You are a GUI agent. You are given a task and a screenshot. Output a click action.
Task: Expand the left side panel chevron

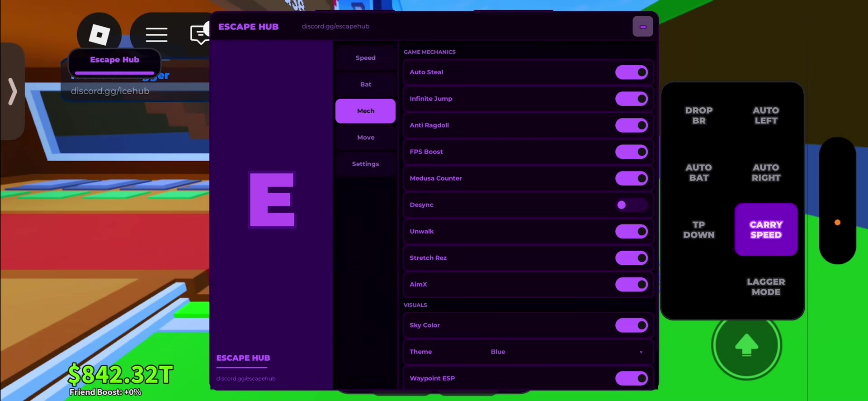point(12,91)
